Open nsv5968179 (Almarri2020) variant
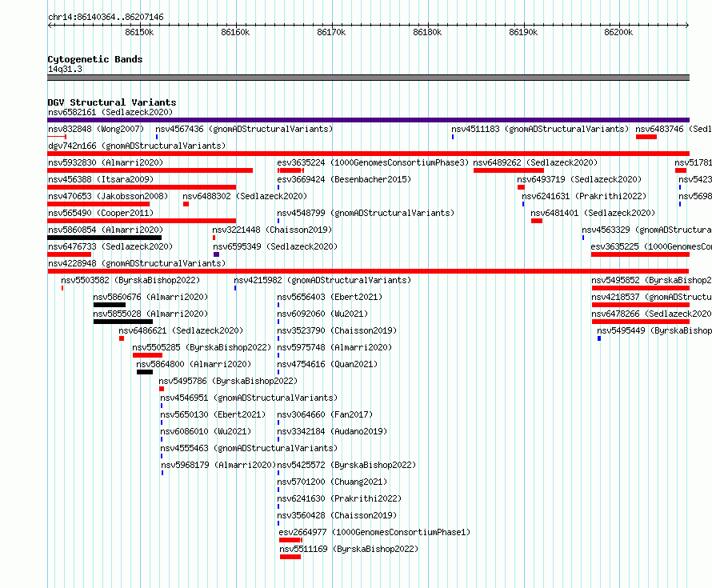The image size is (712, 588). tap(218, 465)
